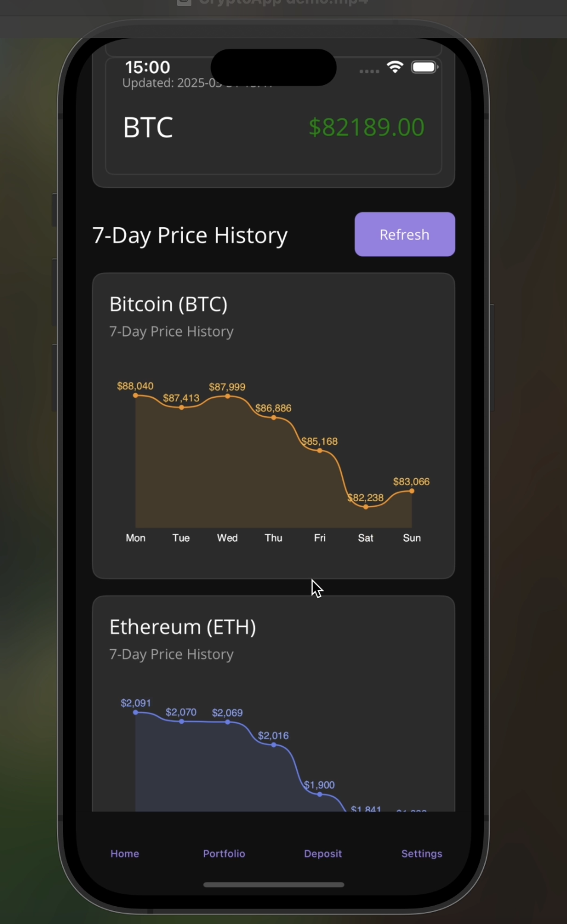
Task: Select the $2,091 data point on Ethereum chart
Action: (x=136, y=712)
